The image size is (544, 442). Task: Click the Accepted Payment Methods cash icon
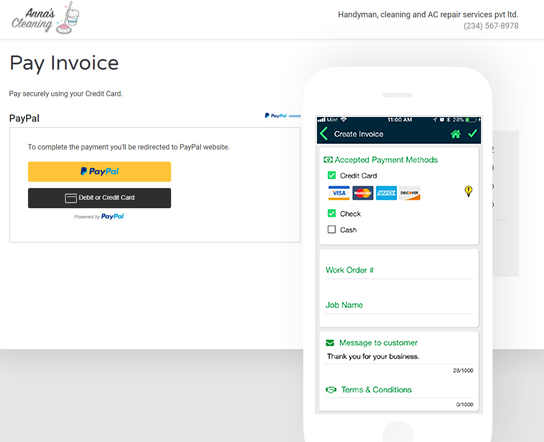[328, 160]
